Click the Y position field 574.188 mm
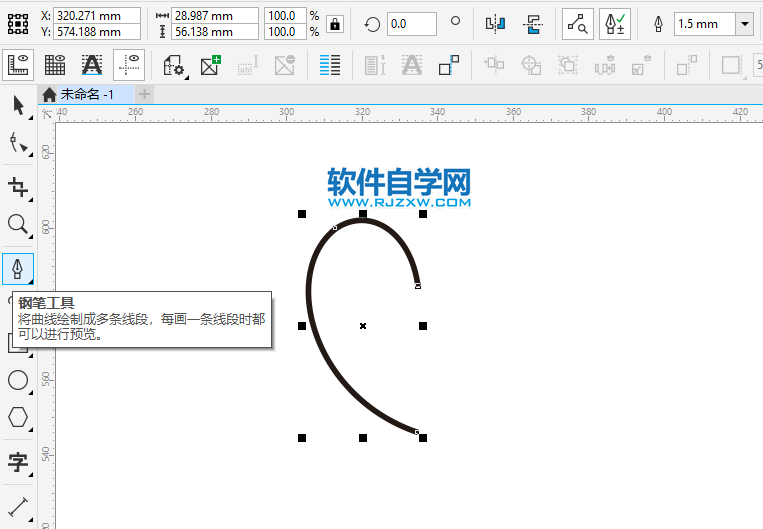The width and height of the screenshot is (763, 529). (x=96, y=32)
